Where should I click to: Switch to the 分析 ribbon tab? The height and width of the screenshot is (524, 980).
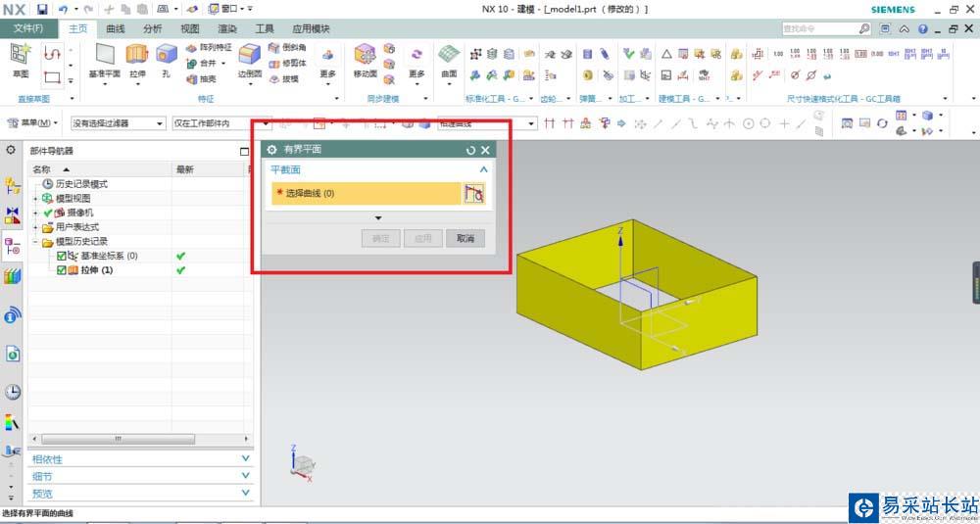[x=153, y=28]
